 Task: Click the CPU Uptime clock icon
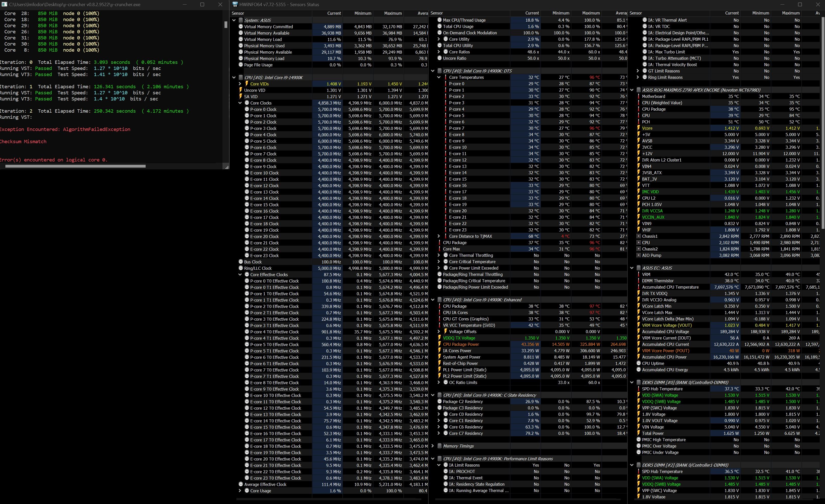click(x=638, y=364)
